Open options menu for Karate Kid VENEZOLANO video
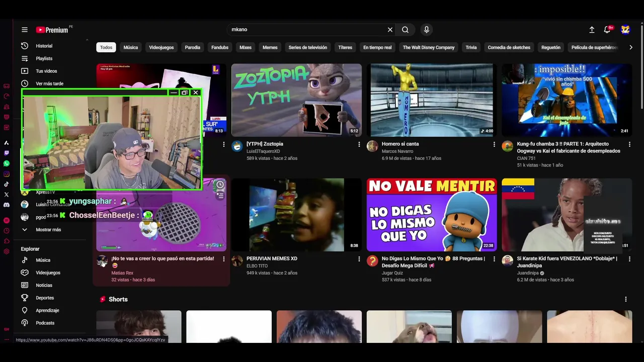Screen dimensions: 644x362 629,259
